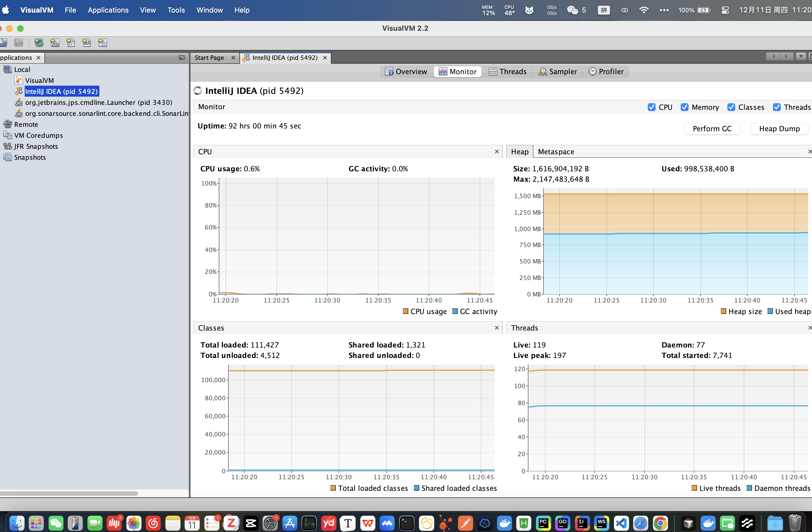
Task: Click the Applications panel horizontal scrollbar
Action: point(68,494)
